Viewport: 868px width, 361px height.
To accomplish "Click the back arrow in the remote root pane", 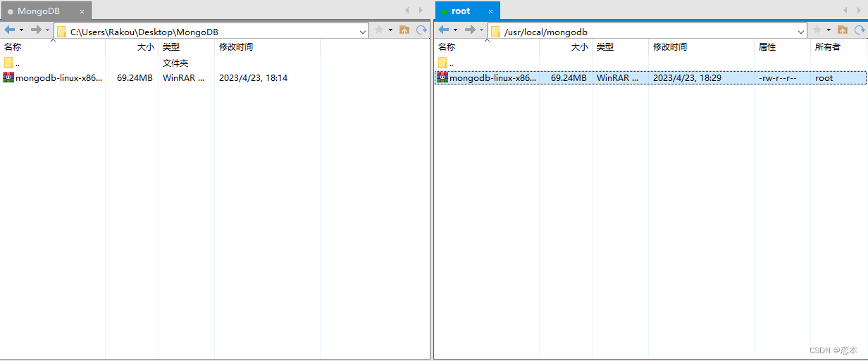I will click(x=444, y=30).
